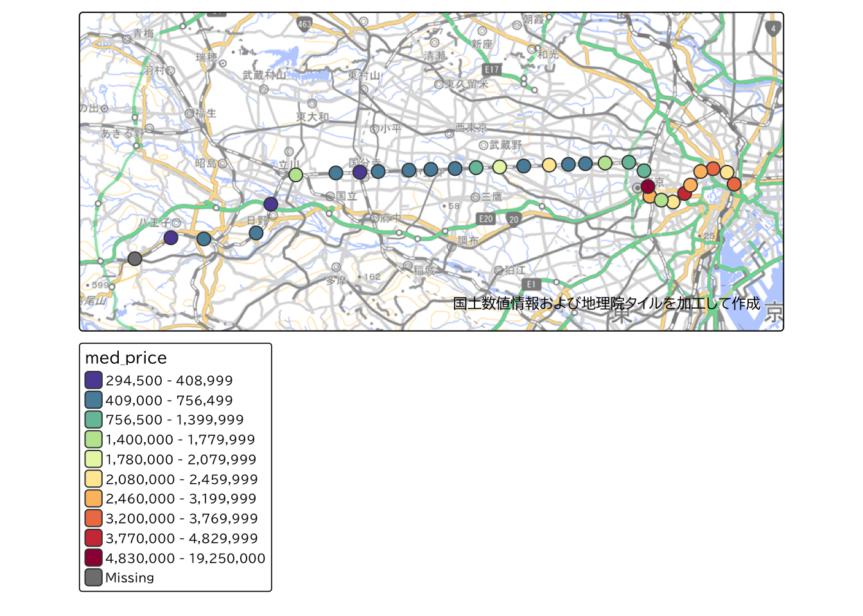This screenshot has width=863, height=616.
Task: Select the 4,830,000 - 19,250,000 legend swatch
Action: tap(94, 558)
